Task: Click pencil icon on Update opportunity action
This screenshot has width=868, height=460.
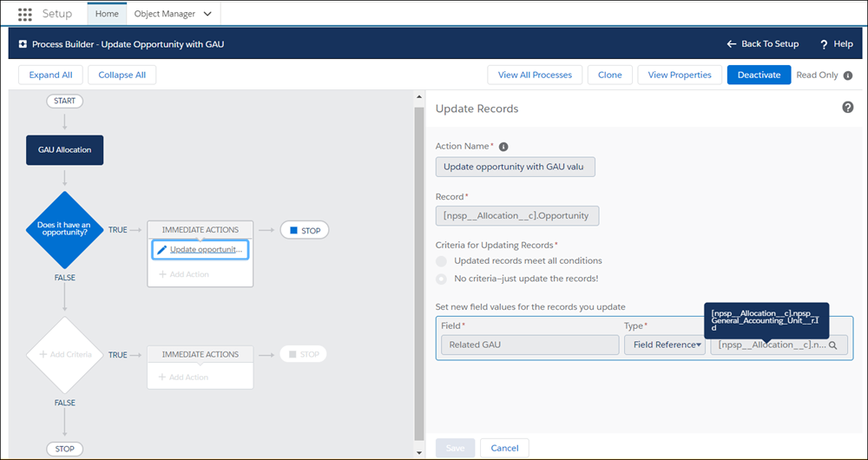Action: point(161,250)
